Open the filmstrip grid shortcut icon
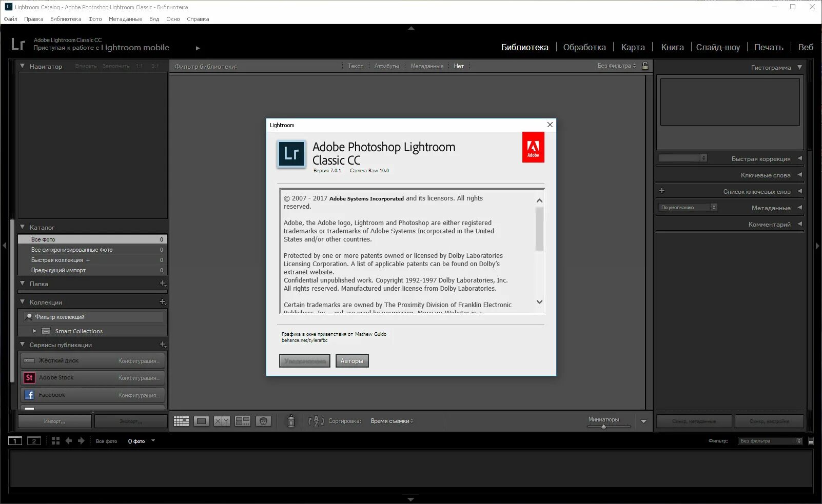Image resolution: width=822 pixels, height=504 pixels. (55, 441)
